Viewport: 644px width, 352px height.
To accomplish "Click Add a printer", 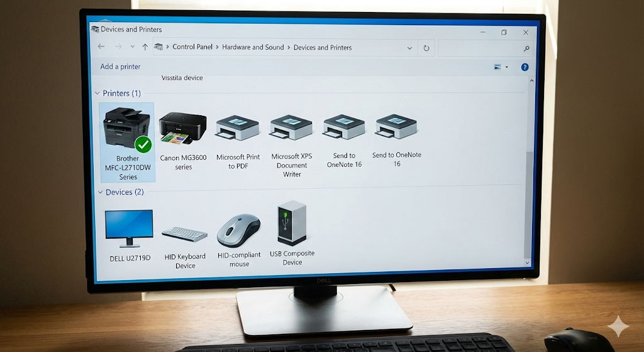I will (120, 67).
